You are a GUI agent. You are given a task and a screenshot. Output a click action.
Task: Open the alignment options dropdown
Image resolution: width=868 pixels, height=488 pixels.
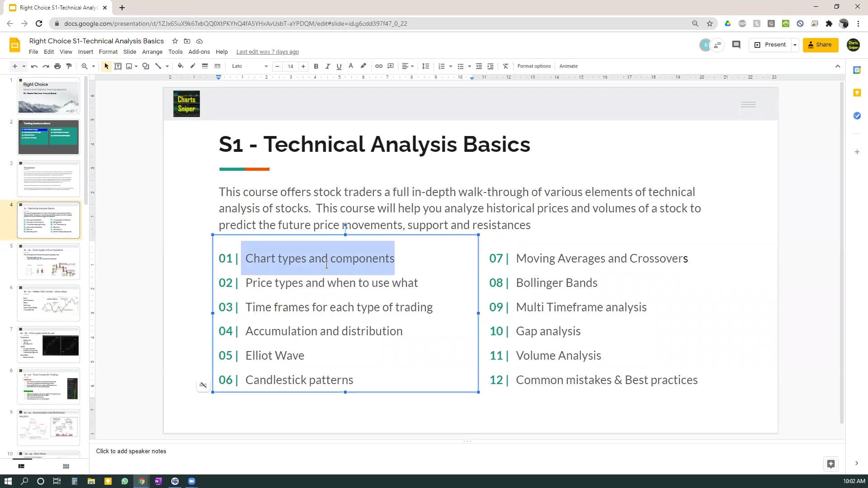tap(407, 66)
